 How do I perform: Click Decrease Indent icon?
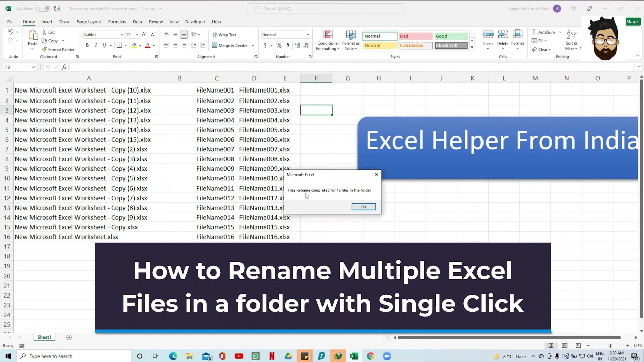tap(194, 45)
